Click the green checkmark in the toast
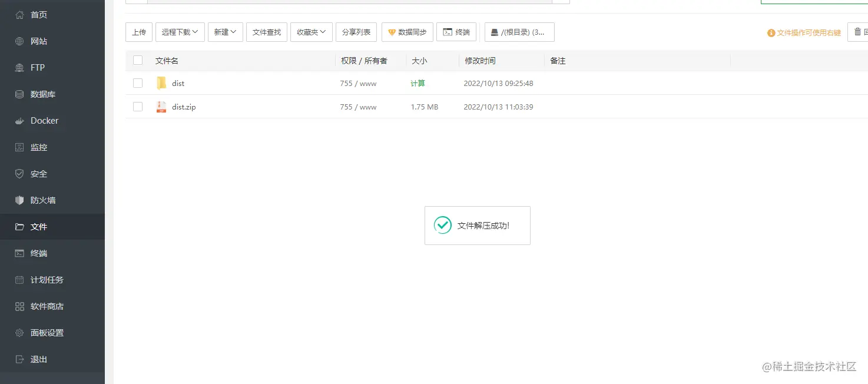This screenshot has height=384, width=868. pos(443,225)
